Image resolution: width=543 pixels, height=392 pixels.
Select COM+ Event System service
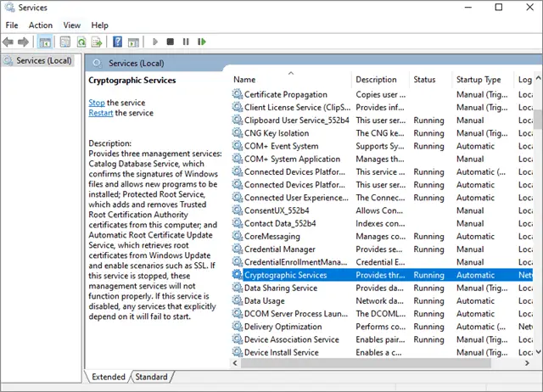pos(383,146)
